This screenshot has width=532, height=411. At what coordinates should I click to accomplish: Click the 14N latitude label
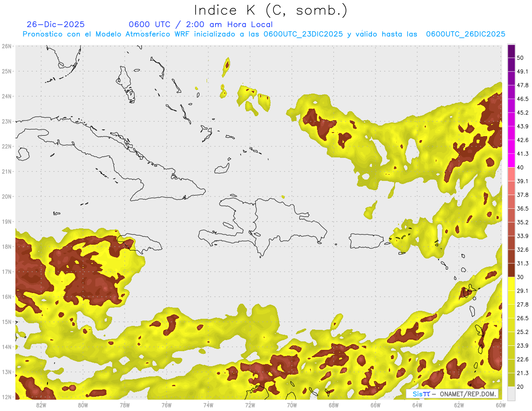[x=7, y=347]
